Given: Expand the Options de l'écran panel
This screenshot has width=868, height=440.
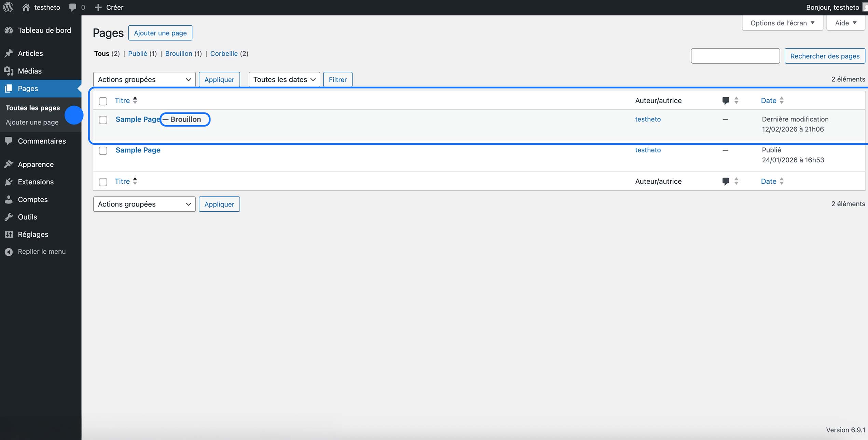Looking at the screenshot, I should (x=782, y=23).
